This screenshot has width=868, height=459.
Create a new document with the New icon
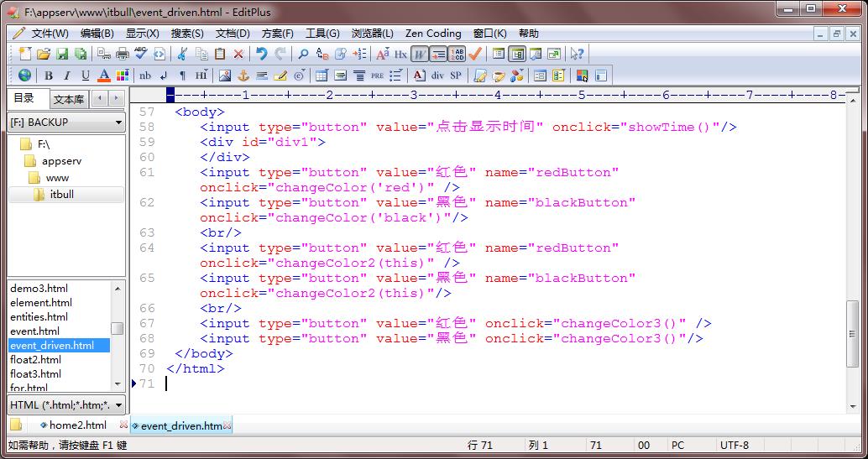25,54
